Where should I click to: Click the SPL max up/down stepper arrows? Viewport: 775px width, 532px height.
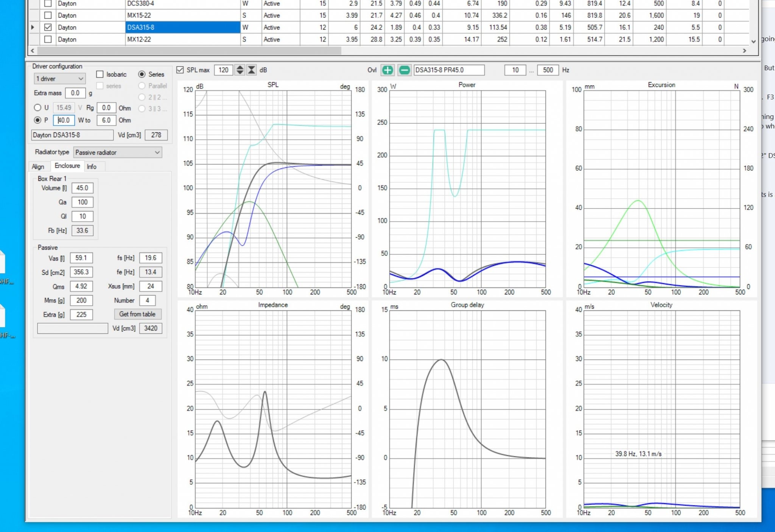(240, 70)
